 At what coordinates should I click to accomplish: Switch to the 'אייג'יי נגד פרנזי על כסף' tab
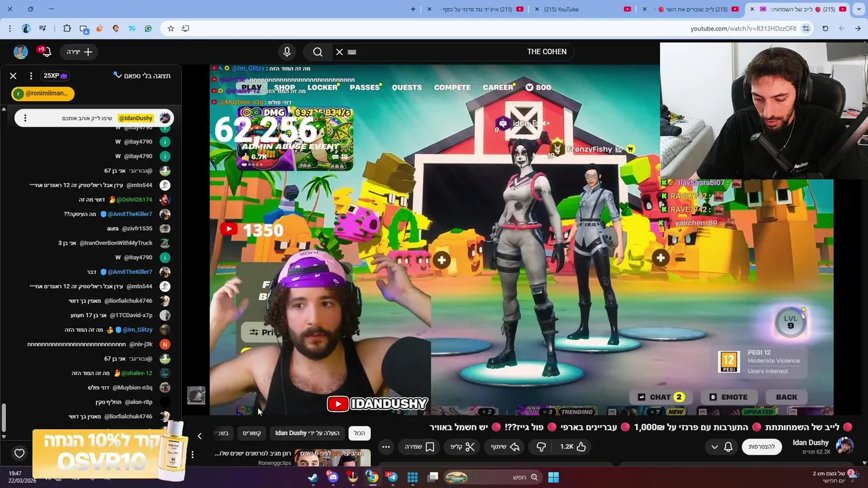pyautogui.click(x=473, y=9)
